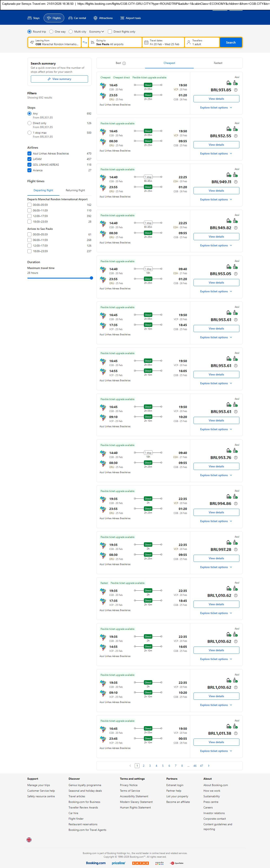Select the One way radio button
The height and width of the screenshot is (868, 270).
51,32
